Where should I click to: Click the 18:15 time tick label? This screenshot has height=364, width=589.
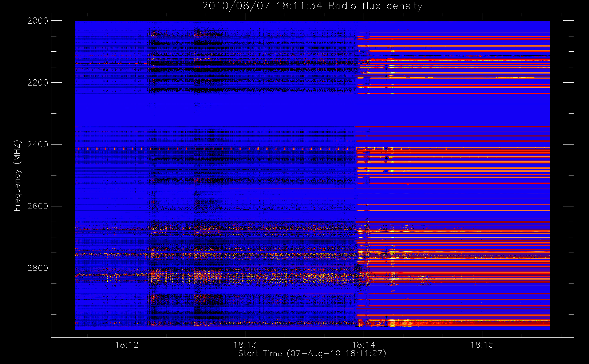pos(482,345)
